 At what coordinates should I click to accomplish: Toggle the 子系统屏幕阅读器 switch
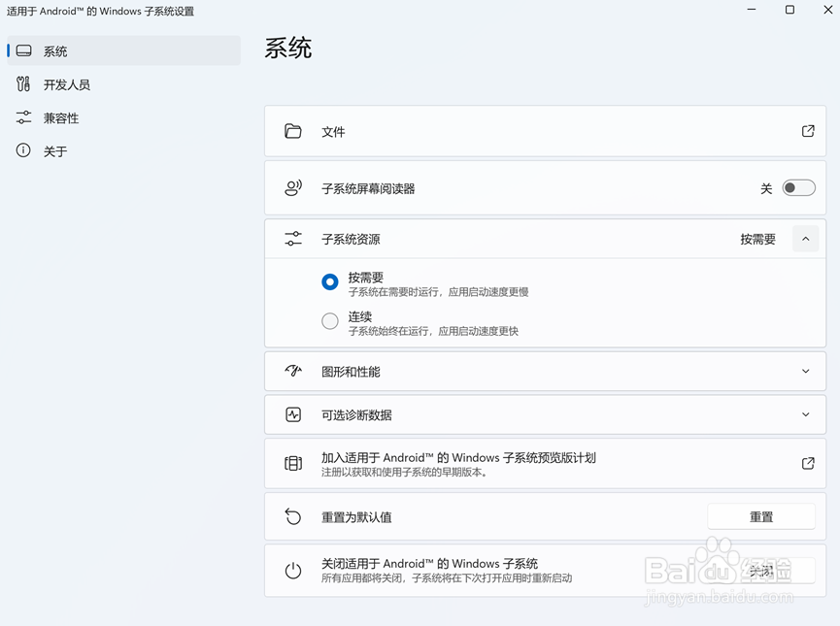(x=798, y=188)
